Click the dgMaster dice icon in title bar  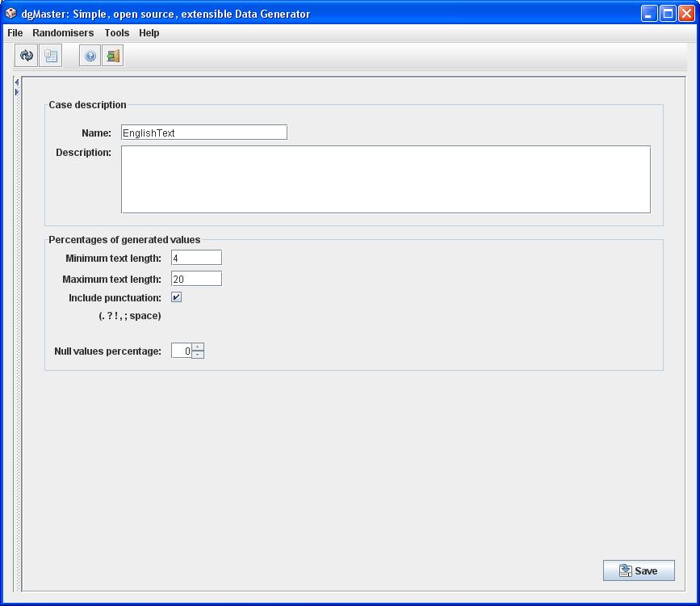pos(11,13)
